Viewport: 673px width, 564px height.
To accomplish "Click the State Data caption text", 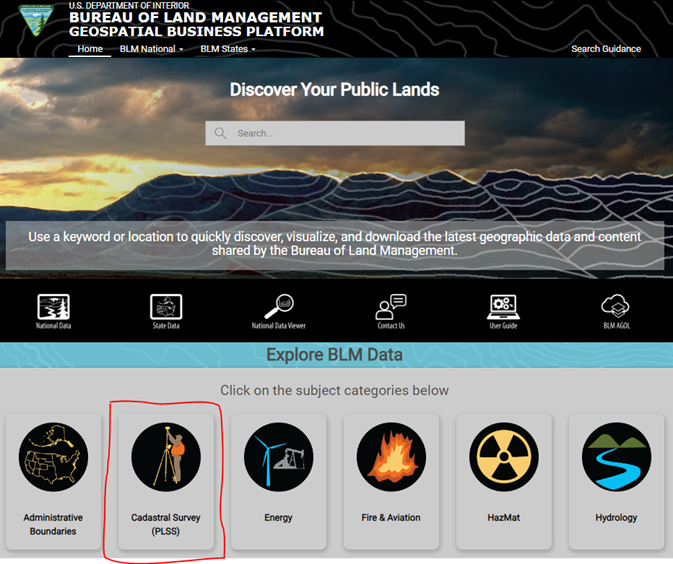I will pyautogui.click(x=166, y=326).
